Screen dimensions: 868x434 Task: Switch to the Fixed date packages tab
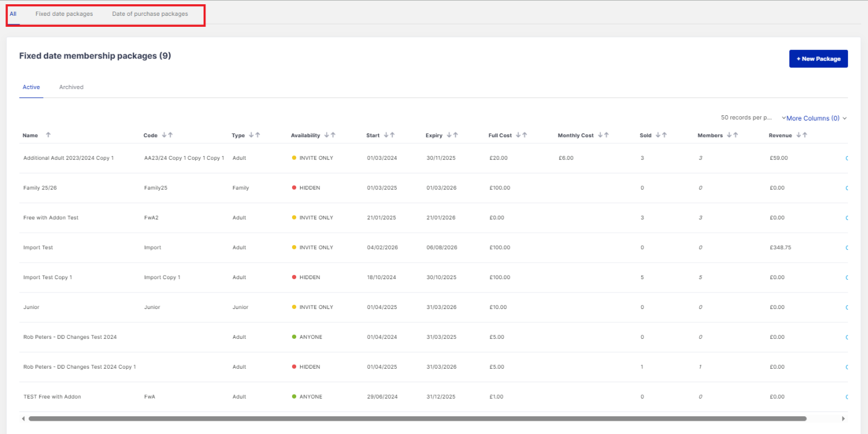pos(64,14)
